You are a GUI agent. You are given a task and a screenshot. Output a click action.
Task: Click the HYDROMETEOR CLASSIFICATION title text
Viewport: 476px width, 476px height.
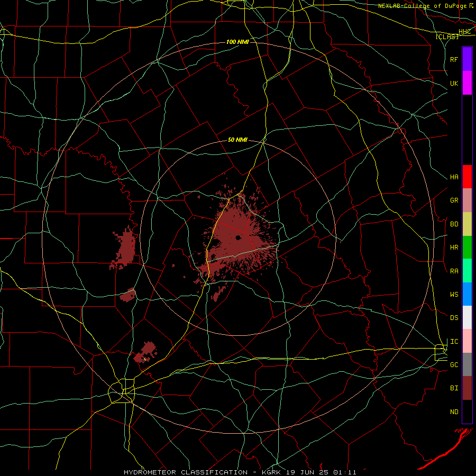coord(186,472)
